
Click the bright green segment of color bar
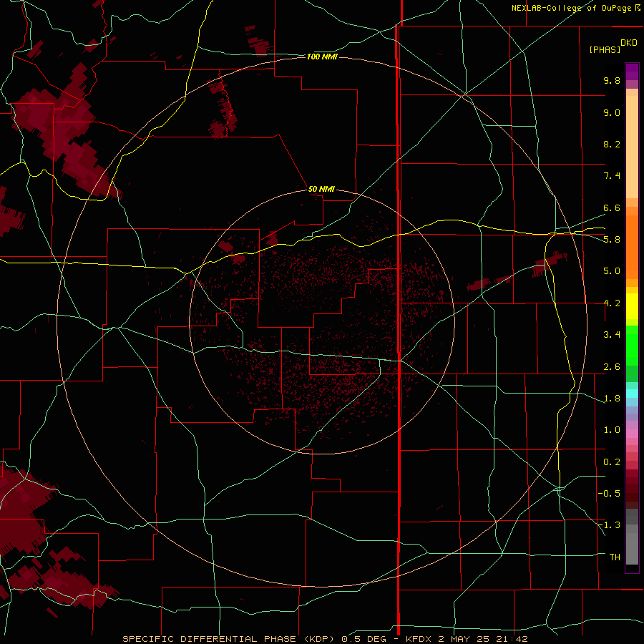632,345
